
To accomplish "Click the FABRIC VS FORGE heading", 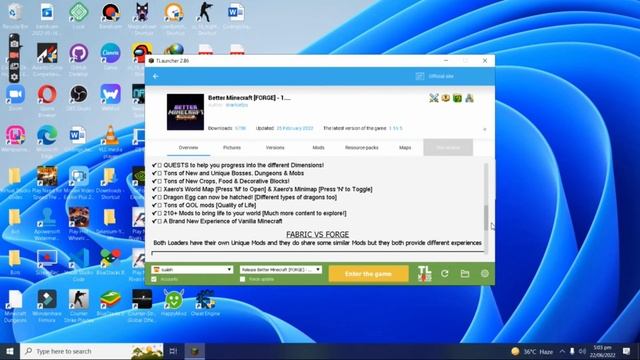I will coord(318,234).
